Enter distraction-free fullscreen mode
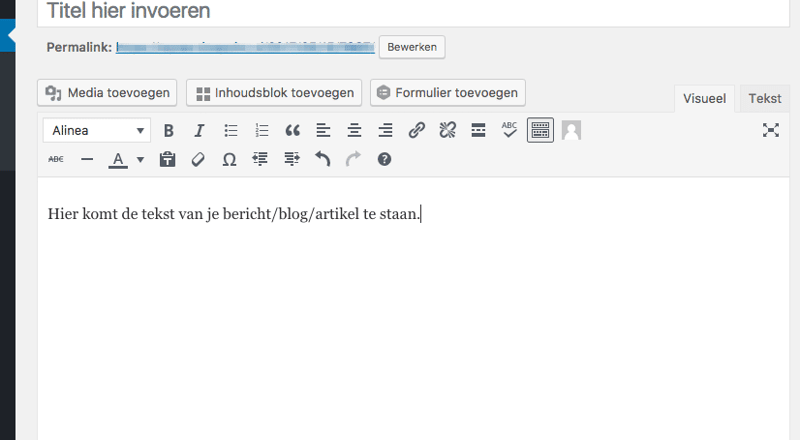This screenshot has height=440, width=800. 771,130
